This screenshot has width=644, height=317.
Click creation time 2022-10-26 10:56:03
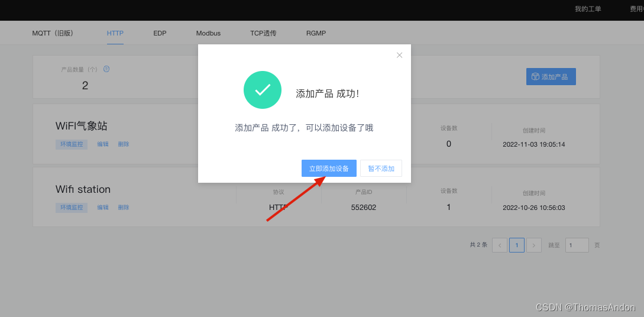coord(534,208)
